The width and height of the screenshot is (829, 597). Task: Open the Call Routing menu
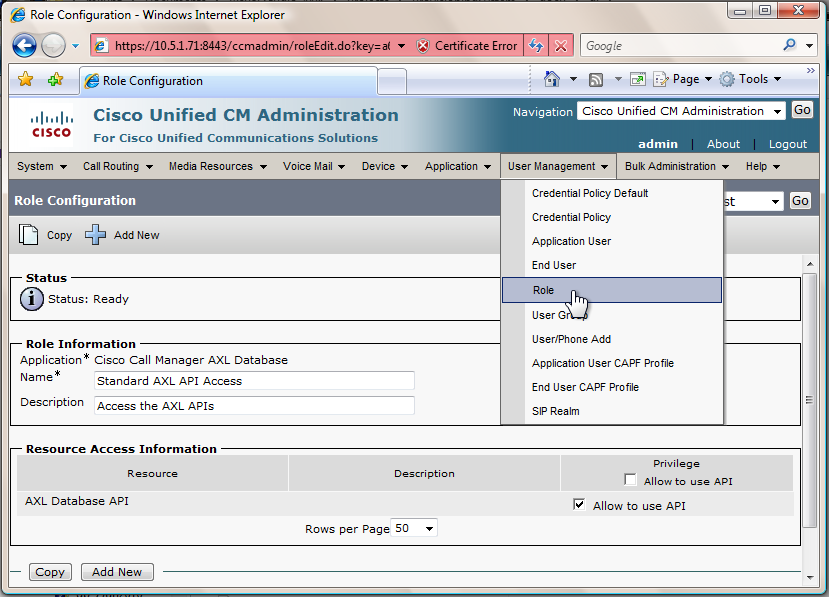coord(117,167)
